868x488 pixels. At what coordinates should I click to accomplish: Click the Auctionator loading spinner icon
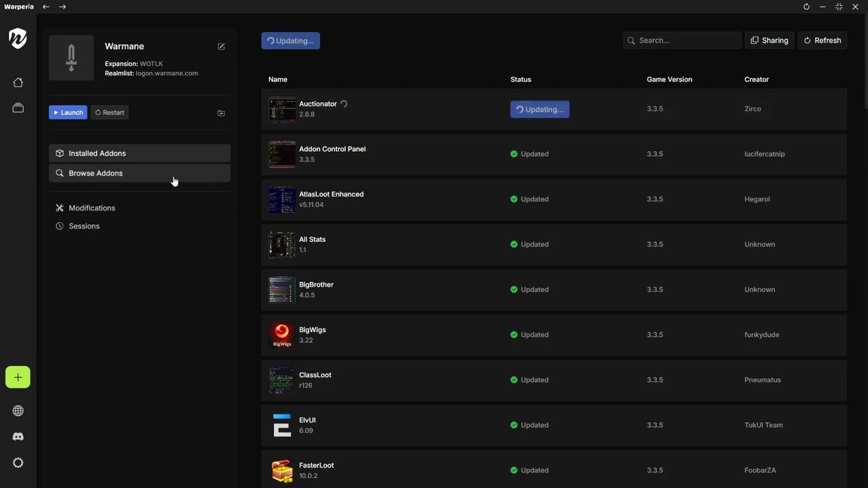coord(344,104)
